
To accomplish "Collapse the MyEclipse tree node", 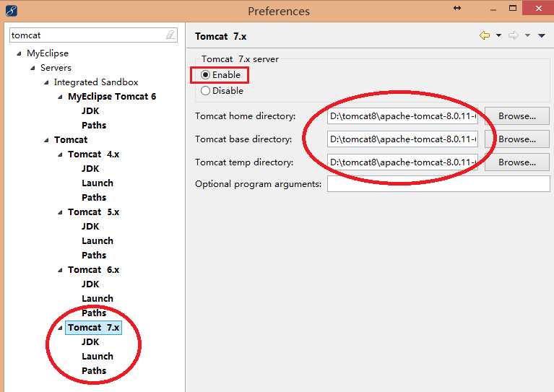I will 19,53.
